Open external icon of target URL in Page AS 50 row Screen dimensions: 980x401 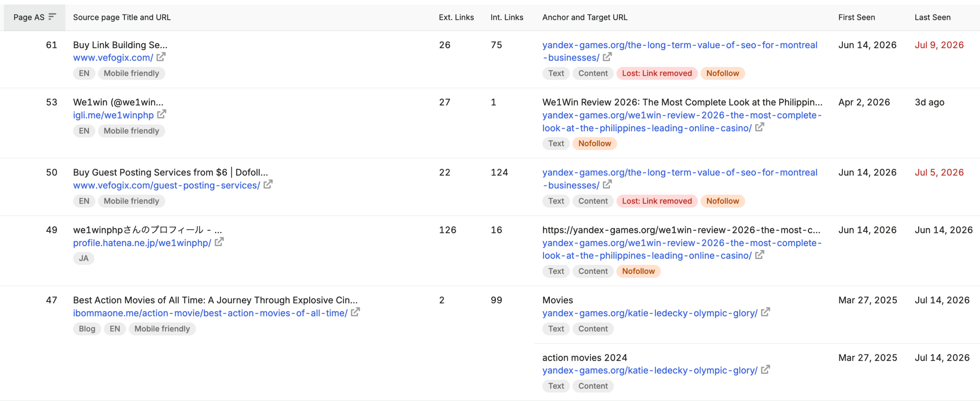(608, 185)
